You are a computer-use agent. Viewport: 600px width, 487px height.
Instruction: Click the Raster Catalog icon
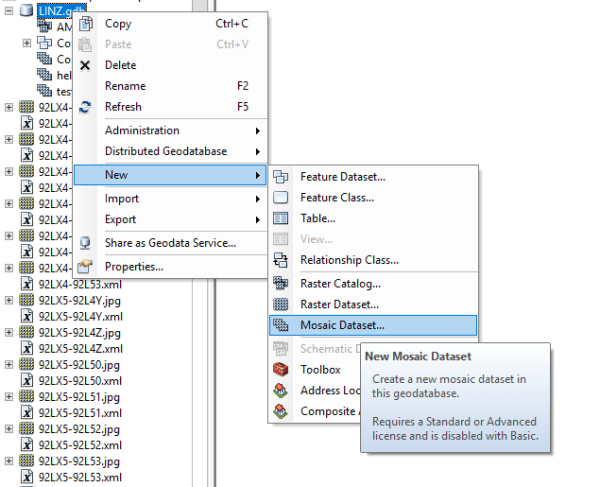(281, 284)
